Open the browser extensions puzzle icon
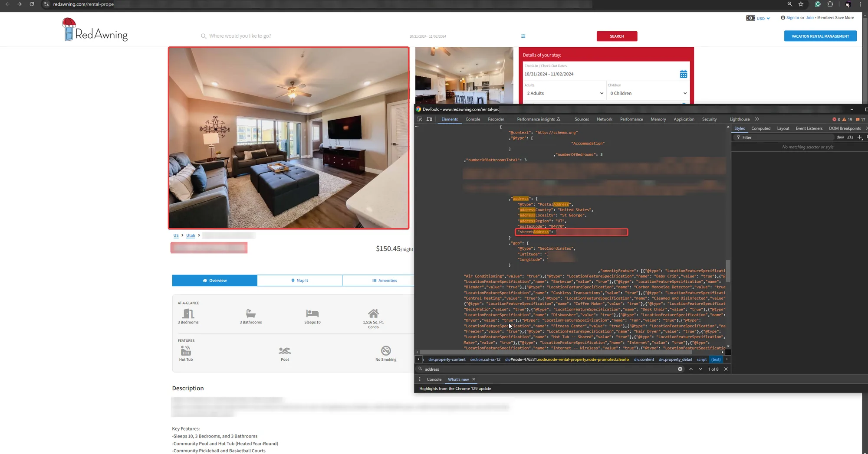This screenshot has height=454, width=868. (830, 4)
